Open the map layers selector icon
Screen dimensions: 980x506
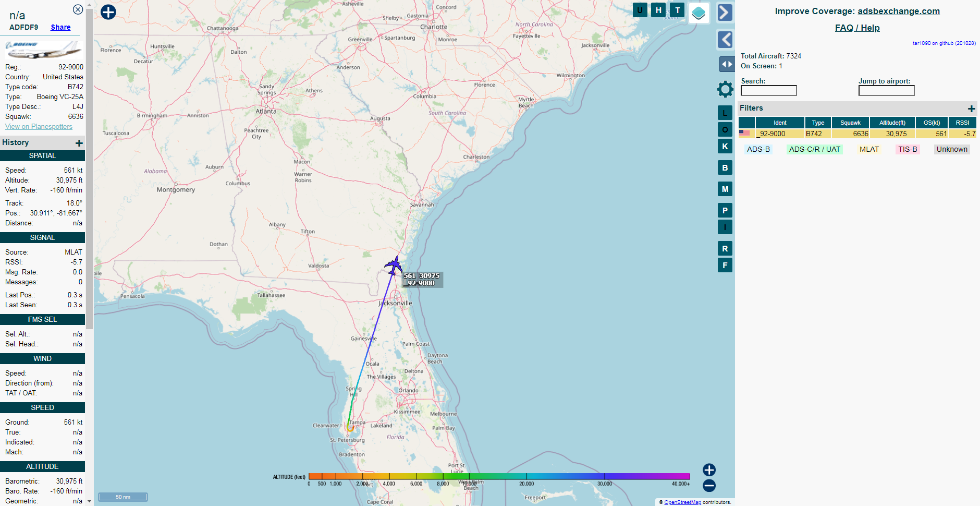pos(699,13)
